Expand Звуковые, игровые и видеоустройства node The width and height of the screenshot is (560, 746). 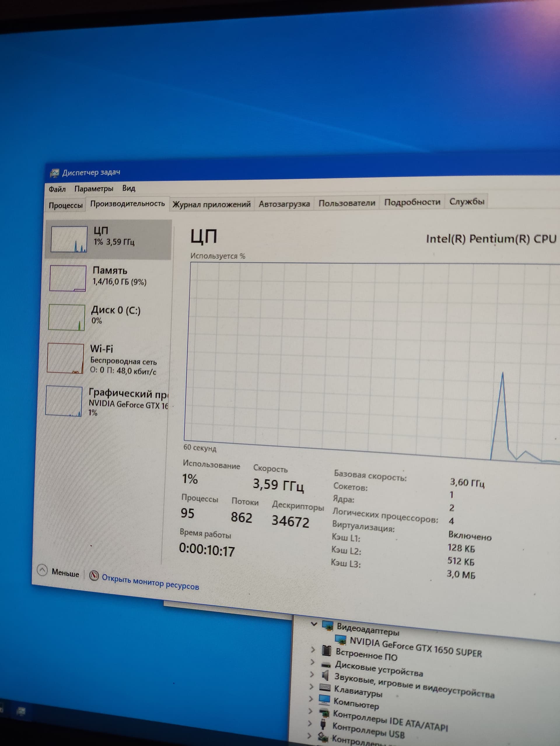click(x=311, y=675)
